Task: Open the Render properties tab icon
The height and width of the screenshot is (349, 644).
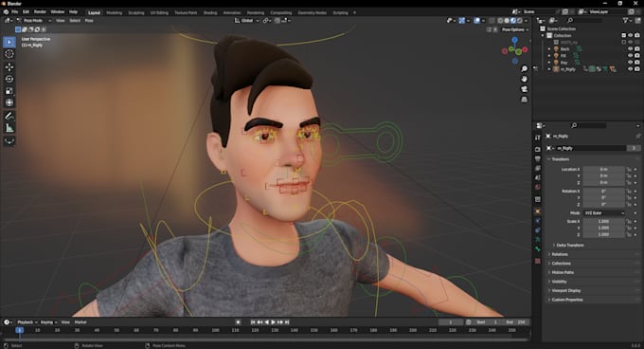Action: [x=538, y=149]
